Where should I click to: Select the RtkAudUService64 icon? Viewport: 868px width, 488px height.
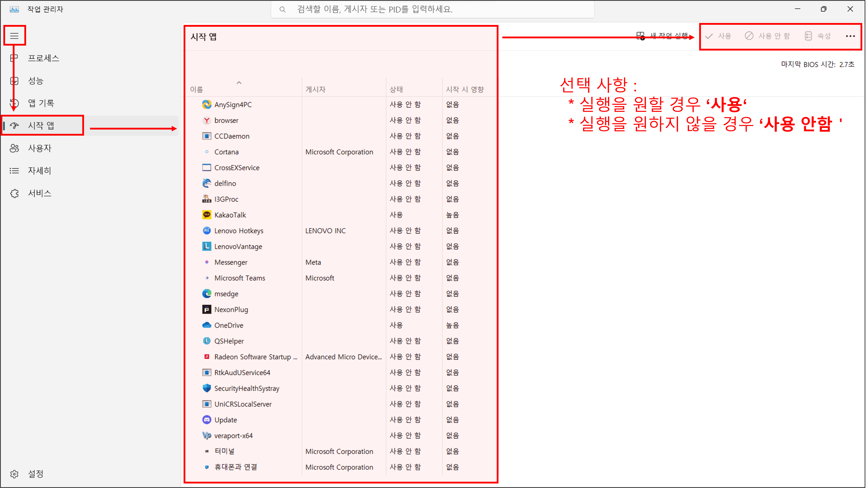tap(207, 373)
